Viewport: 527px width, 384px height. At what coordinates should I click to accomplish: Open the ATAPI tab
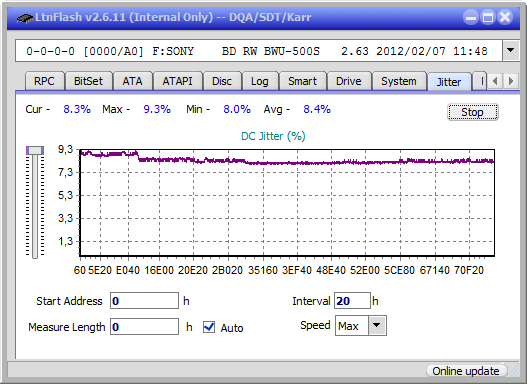(x=177, y=81)
